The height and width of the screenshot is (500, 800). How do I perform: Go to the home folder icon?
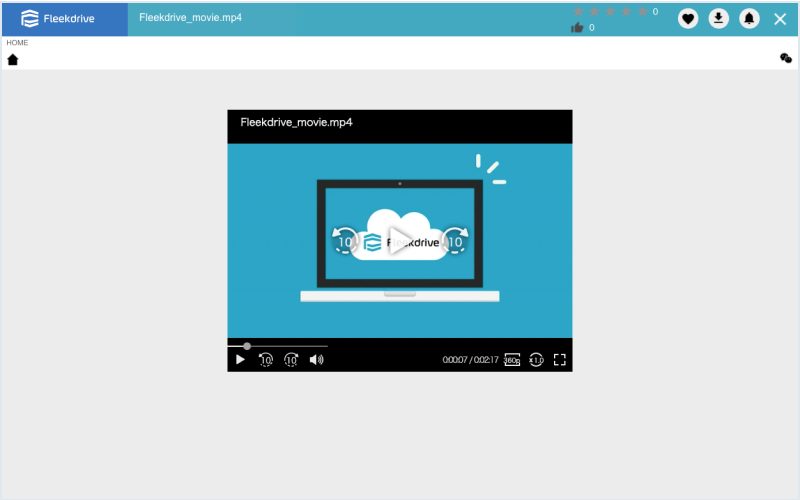[13, 60]
